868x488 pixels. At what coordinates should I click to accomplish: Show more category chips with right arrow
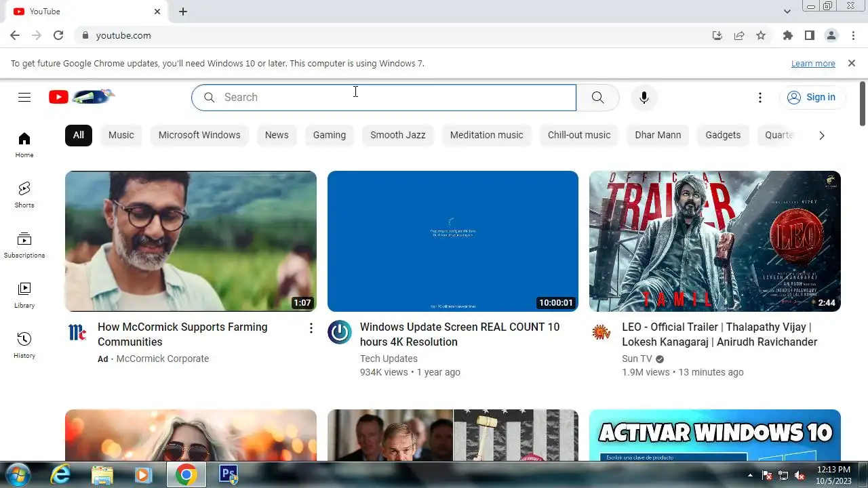tap(821, 136)
